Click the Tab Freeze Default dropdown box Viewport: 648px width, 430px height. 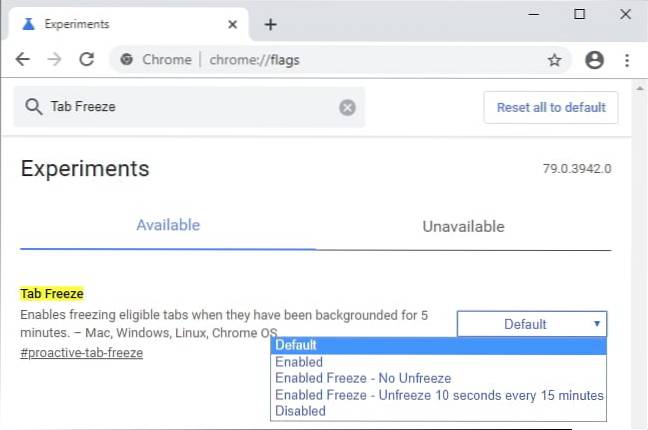click(x=531, y=324)
